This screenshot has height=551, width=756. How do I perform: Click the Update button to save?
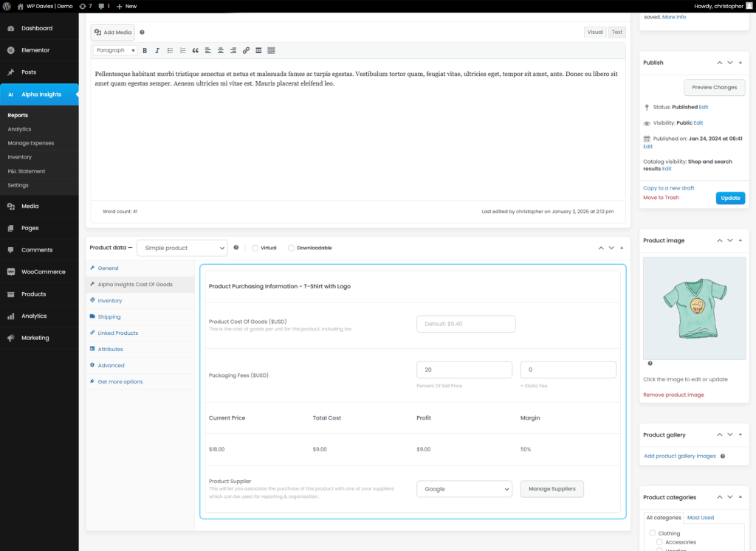730,198
